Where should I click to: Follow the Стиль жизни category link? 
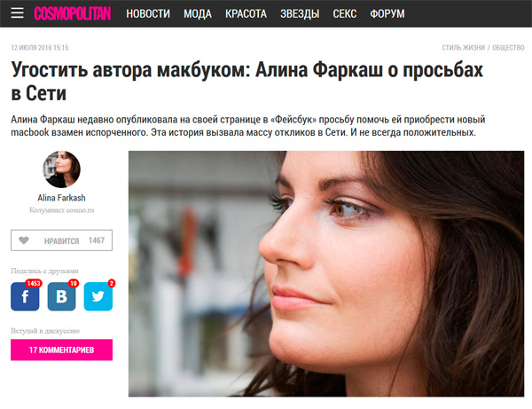click(x=463, y=48)
